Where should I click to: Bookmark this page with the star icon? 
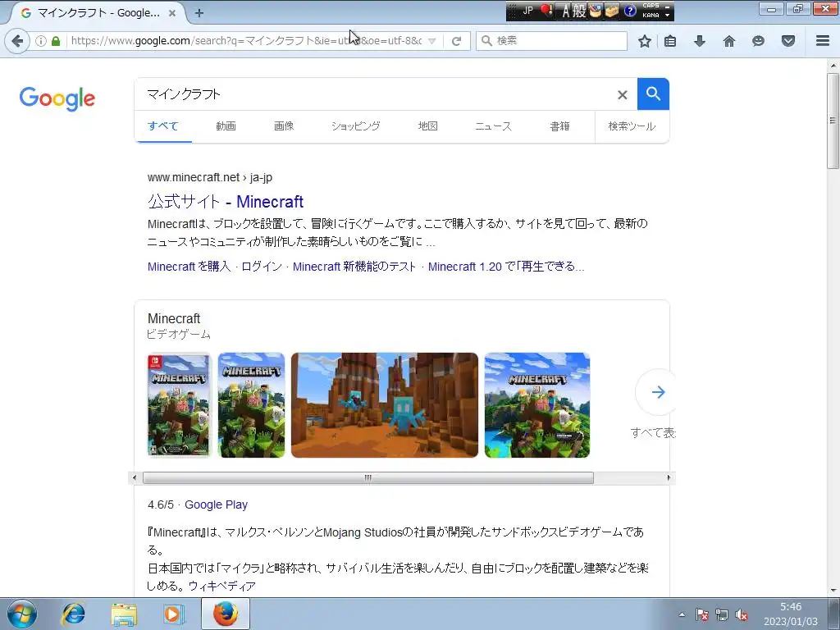[x=645, y=41]
